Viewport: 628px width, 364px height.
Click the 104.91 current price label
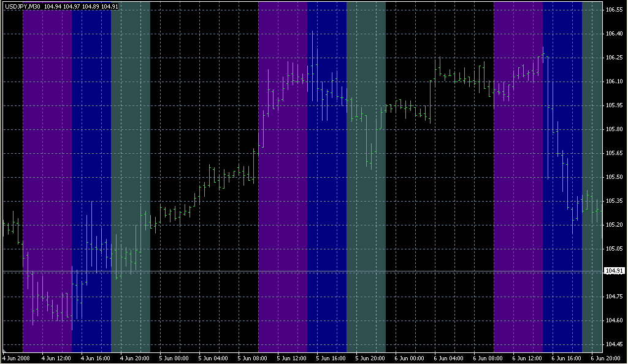point(614,271)
